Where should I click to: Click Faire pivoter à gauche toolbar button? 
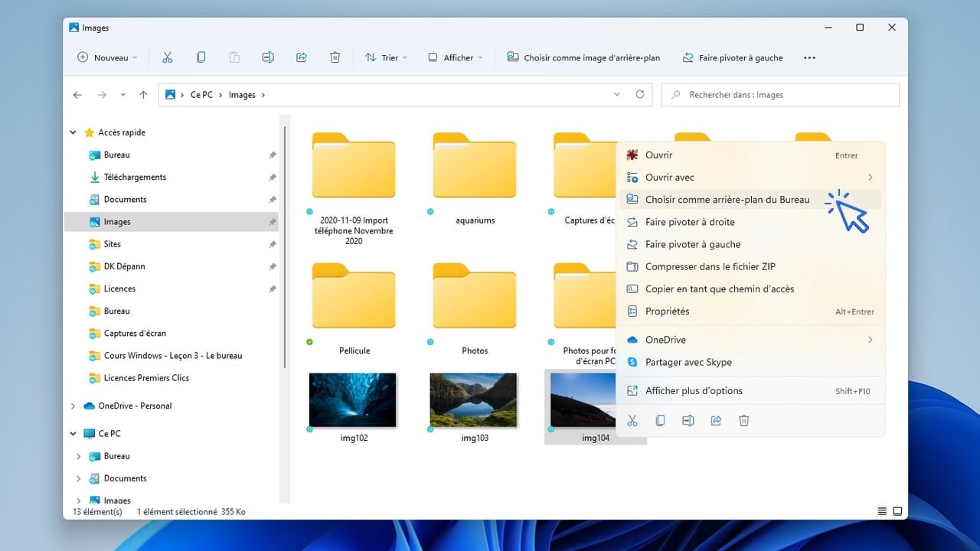tap(732, 57)
